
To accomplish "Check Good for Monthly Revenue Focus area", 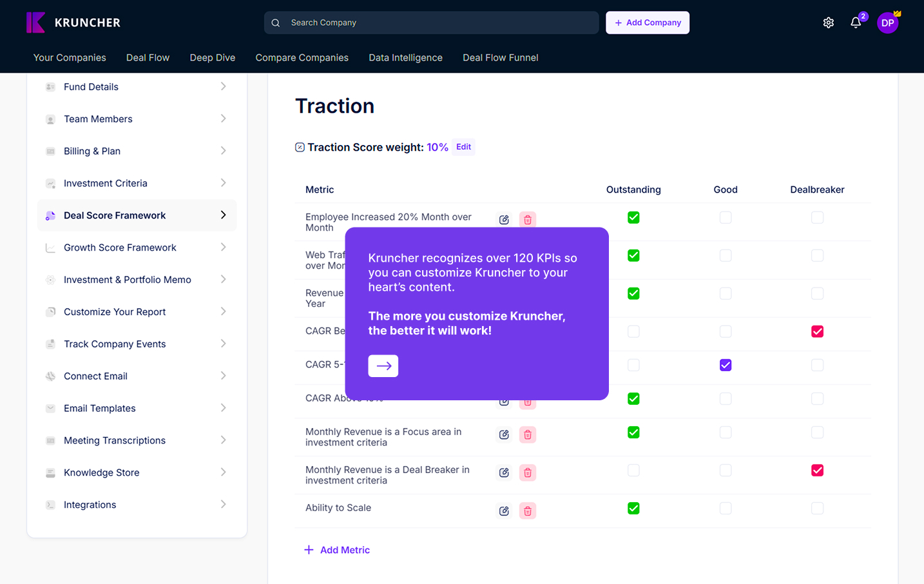I will [726, 433].
